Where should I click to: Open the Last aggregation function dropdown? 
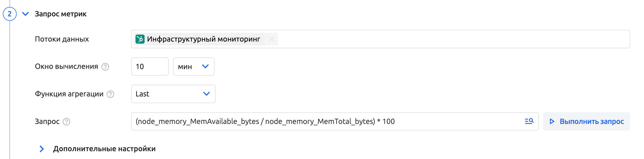coord(173,94)
